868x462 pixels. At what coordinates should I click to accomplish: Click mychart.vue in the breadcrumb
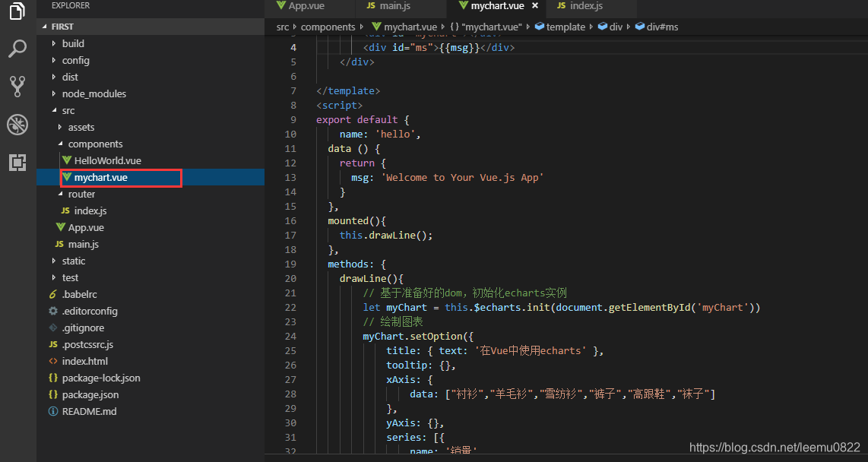click(410, 27)
